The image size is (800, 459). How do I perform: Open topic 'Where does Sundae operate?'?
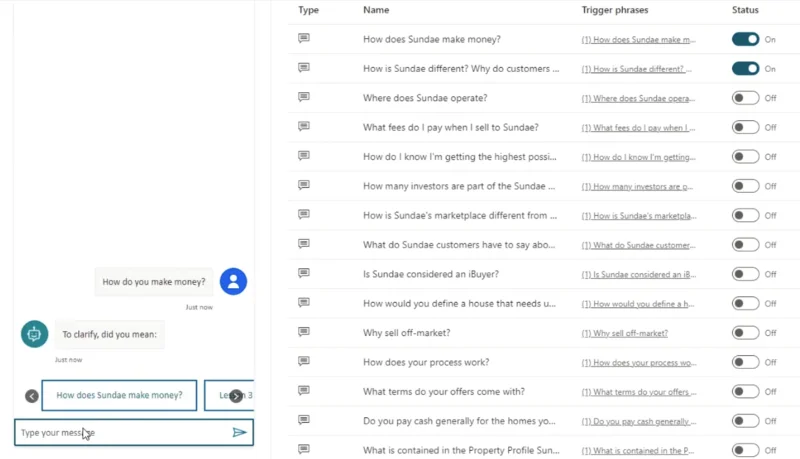tap(425, 98)
